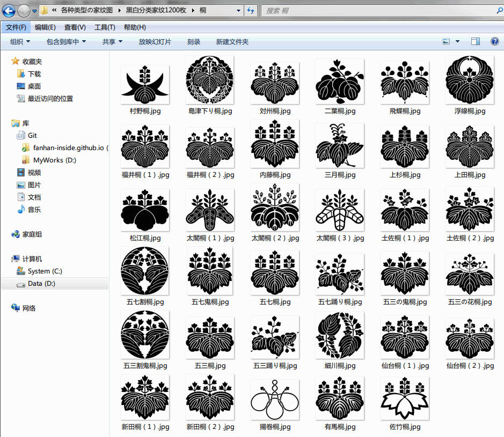Open the 下载 folder icon in favorites
This screenshot has height=437, width=504.
coord(21,74)
